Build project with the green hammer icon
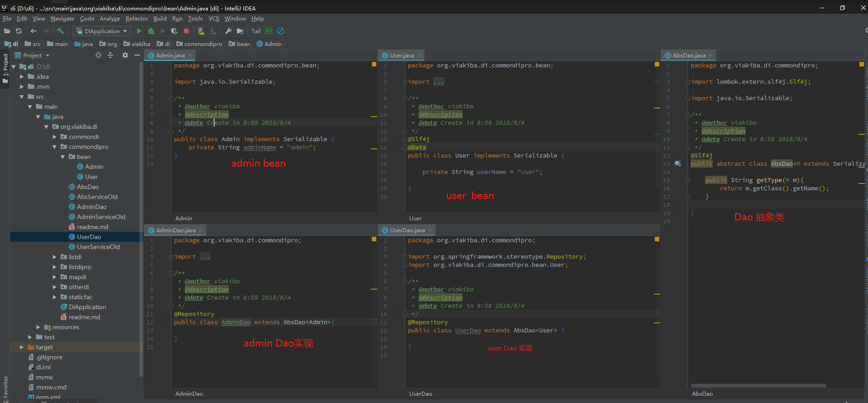The width and height of the screenshot is (868, 403). click(60, 31)
